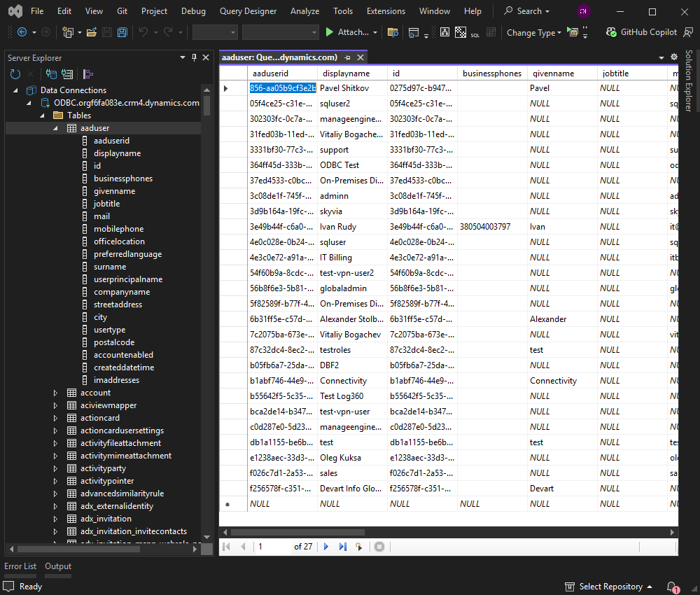Expand the actioncard table node
Image resolution: width=700 pixels, height=595 pixels.
pos(56,418)
